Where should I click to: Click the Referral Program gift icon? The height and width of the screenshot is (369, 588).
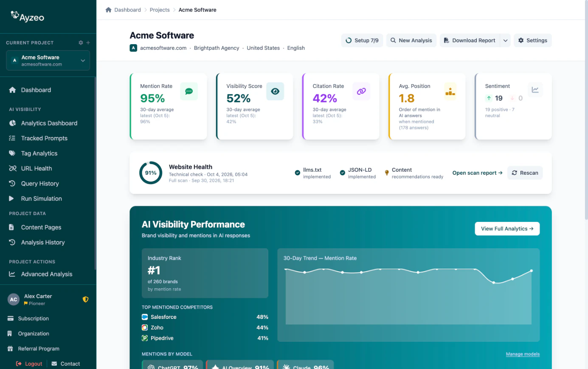(10, 349)
